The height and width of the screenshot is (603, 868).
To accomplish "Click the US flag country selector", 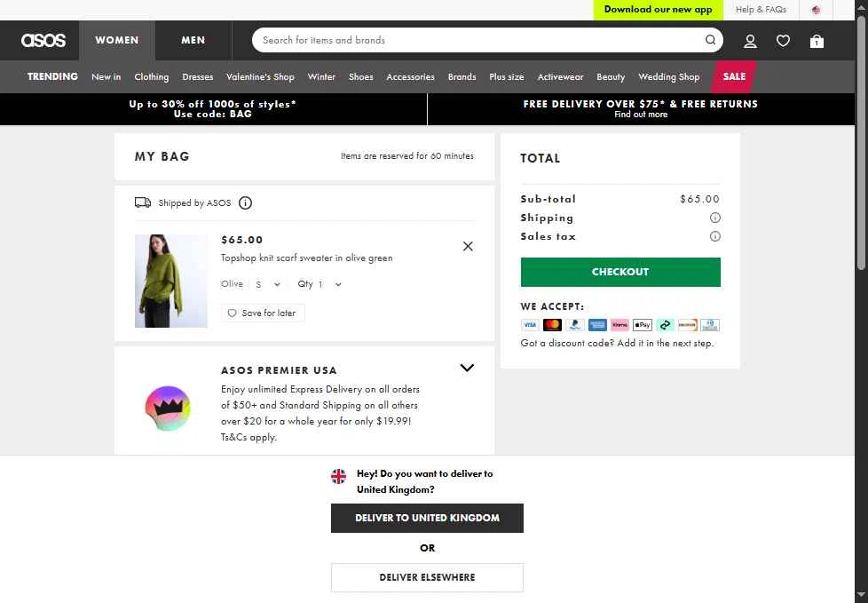I will pyautogui.click(x=816, y=10).
